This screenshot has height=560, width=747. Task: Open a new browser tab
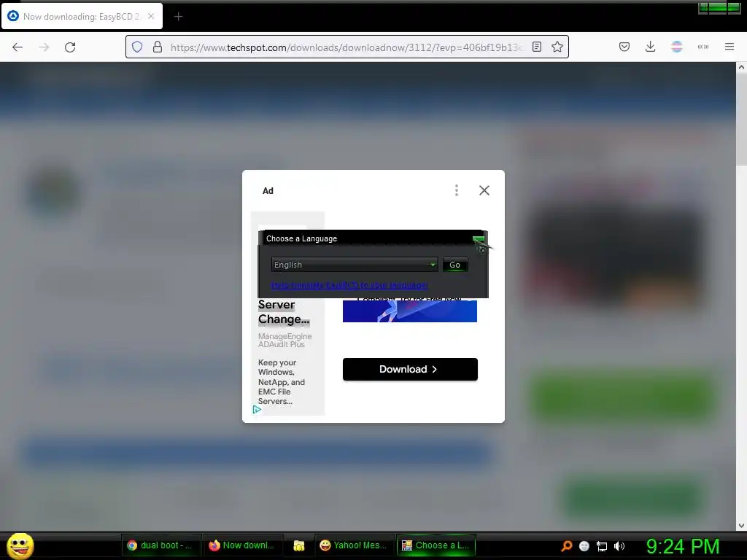(178, 17)
